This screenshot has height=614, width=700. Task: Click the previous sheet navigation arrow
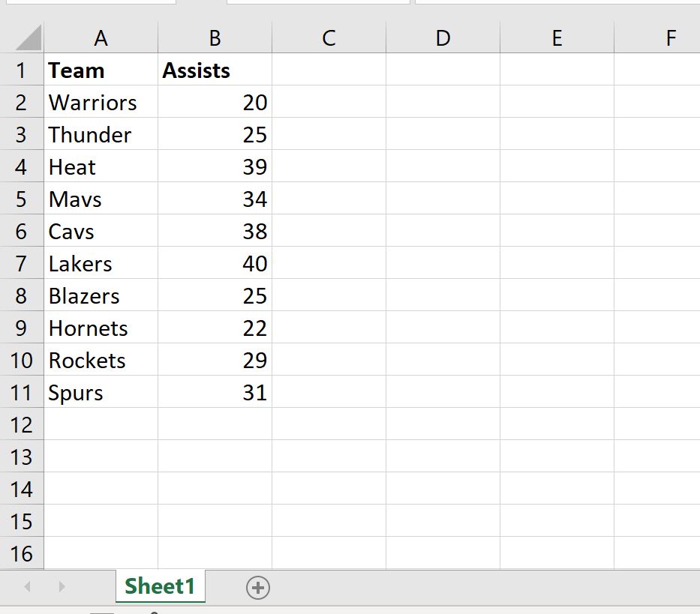pyautogui.click(x=28, y=587)
